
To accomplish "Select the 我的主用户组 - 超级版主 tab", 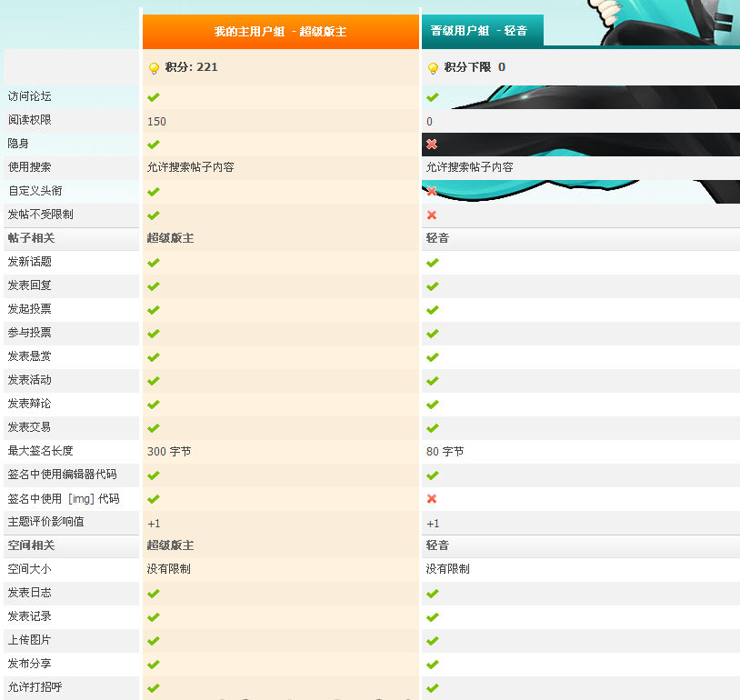I will [281, 32].
